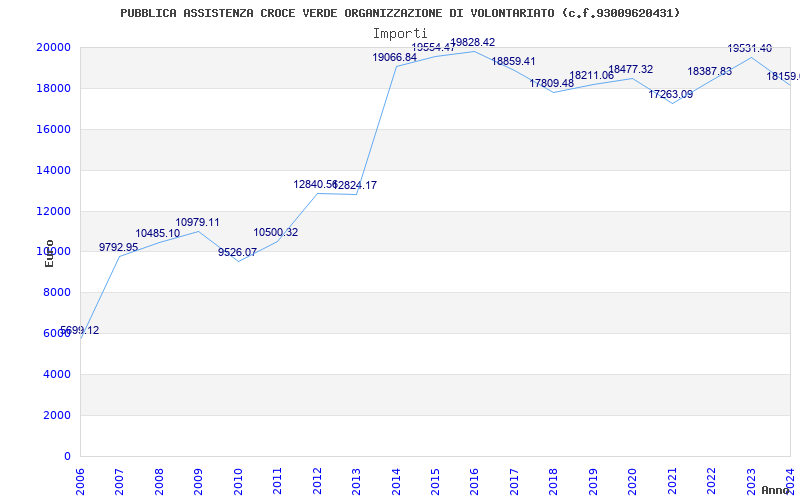Click the 'Anno' x-axis label
The height and width of the screenshot is (500, 800).
pyautogui.click(x=775, y=490)
